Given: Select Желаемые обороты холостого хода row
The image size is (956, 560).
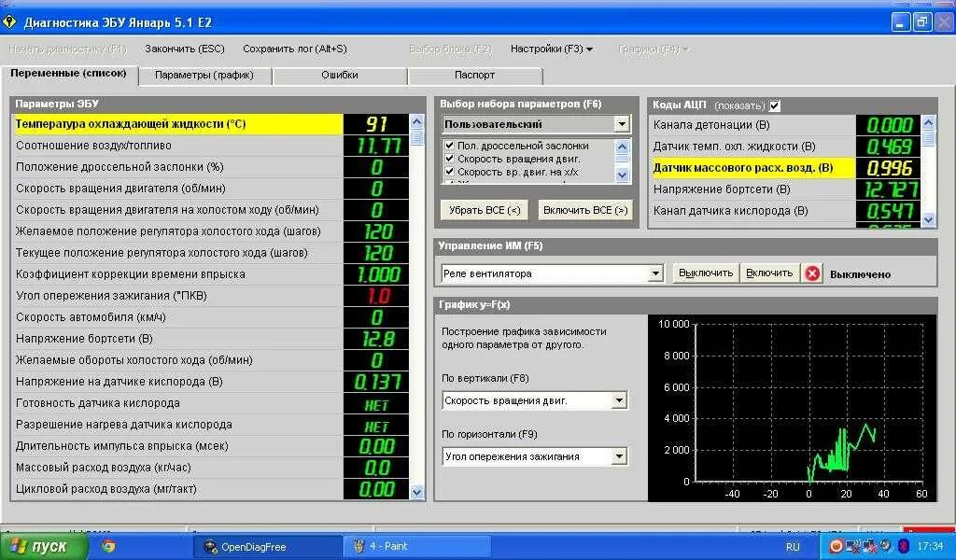Looking at the screenshot, I should 210,360.
